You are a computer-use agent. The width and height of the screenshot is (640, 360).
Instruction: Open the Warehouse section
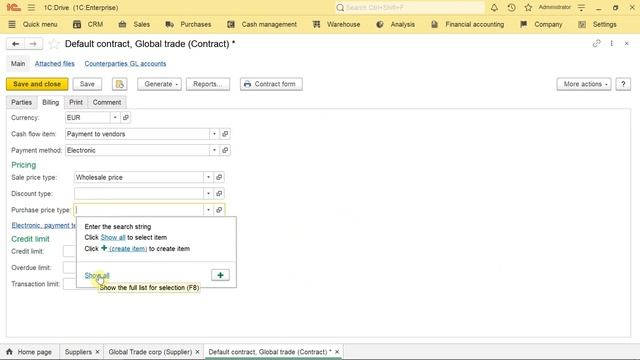tap(336, 24)
